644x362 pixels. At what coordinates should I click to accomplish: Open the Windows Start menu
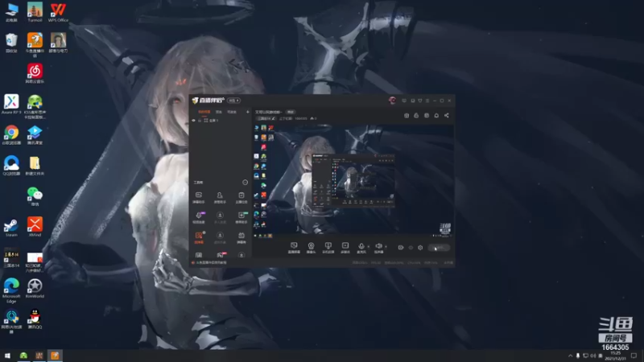click(7, 356)
